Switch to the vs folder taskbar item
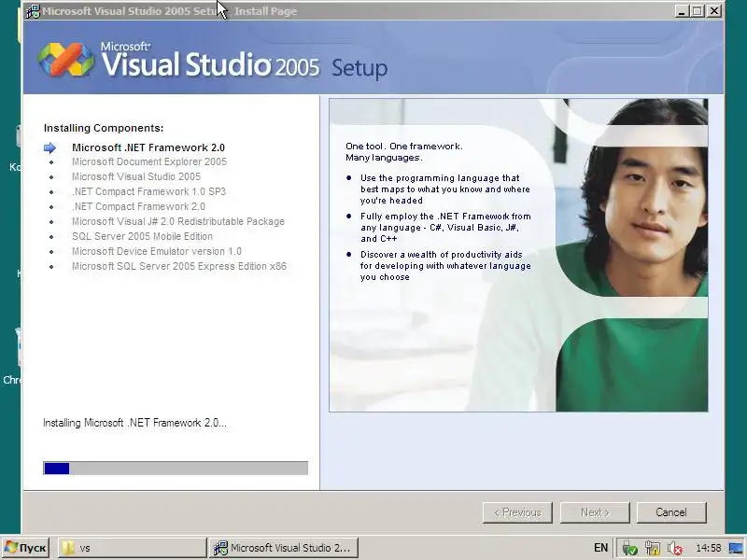The image size is (747, 560). pyautogui.click(x=132, y=548)
